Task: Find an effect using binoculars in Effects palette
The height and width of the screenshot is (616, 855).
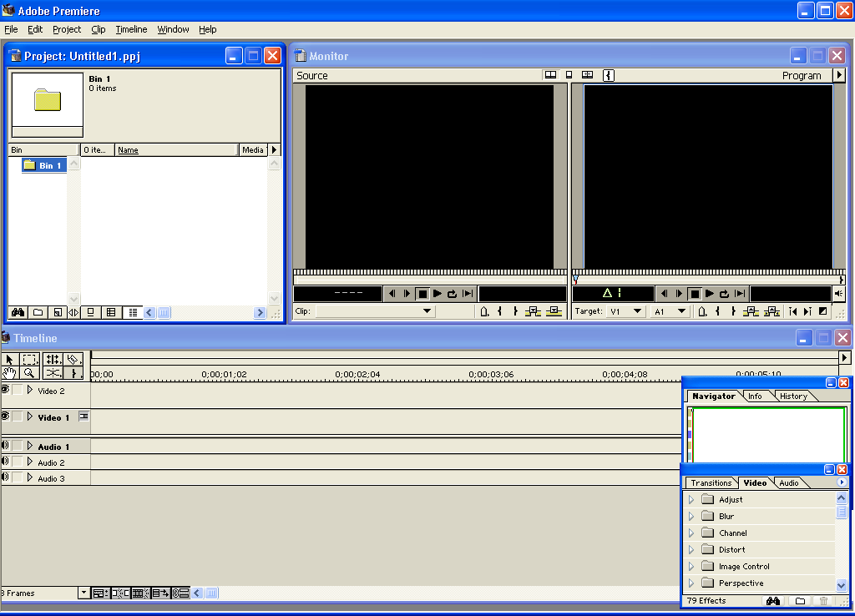Action: click(772, 601)
